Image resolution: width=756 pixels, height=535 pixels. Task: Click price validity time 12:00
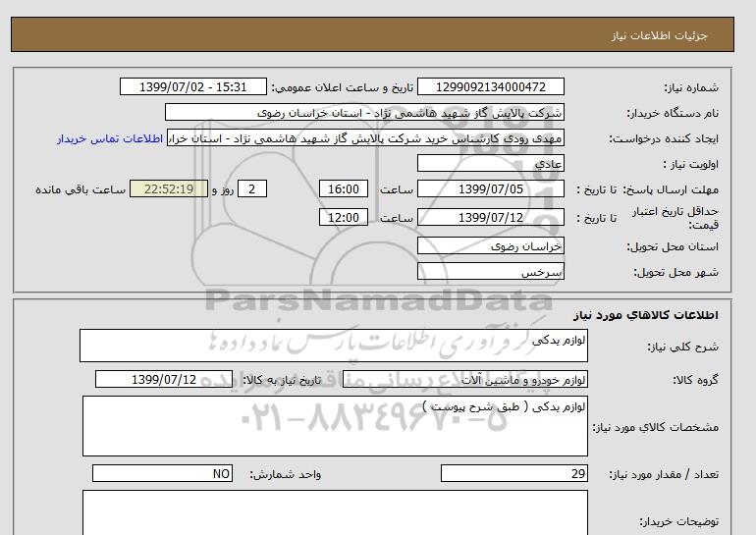[344, 217]
